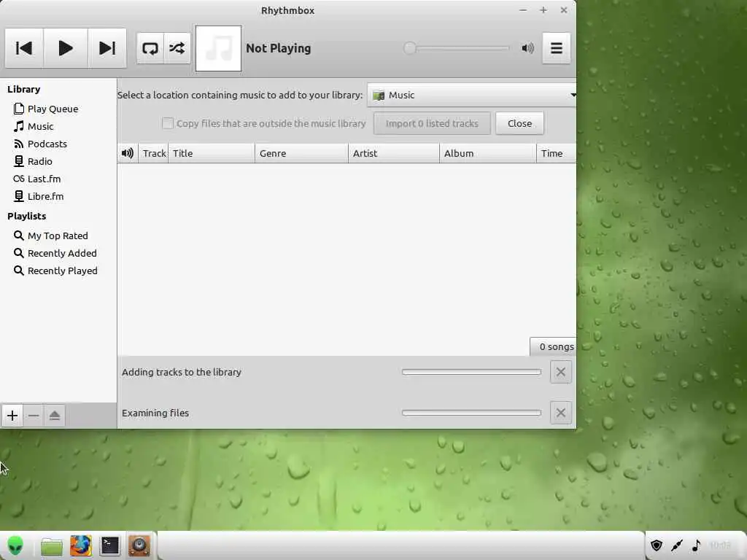Click the Libre.fm icon in the sidebar

click(18, 196)
